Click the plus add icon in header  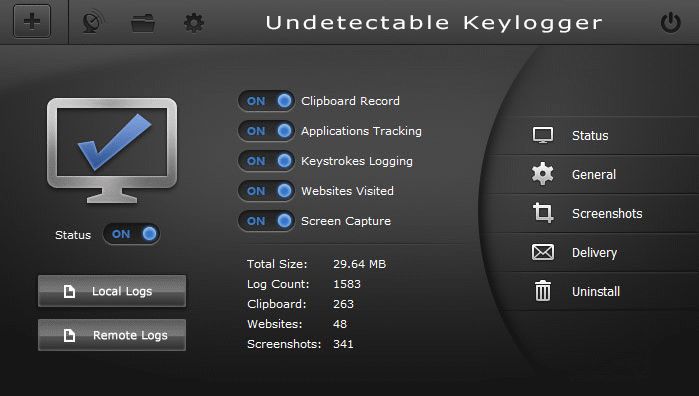point(32,21)
